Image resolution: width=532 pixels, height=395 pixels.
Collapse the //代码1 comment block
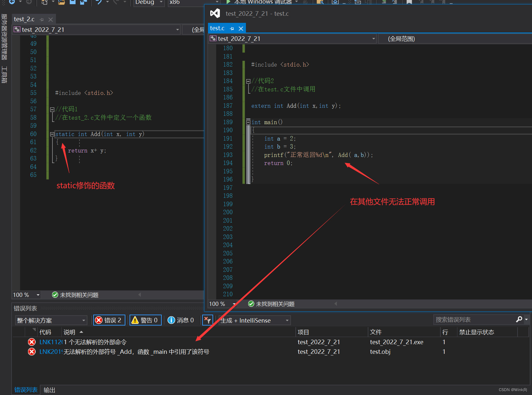click(x=52, y=110)
